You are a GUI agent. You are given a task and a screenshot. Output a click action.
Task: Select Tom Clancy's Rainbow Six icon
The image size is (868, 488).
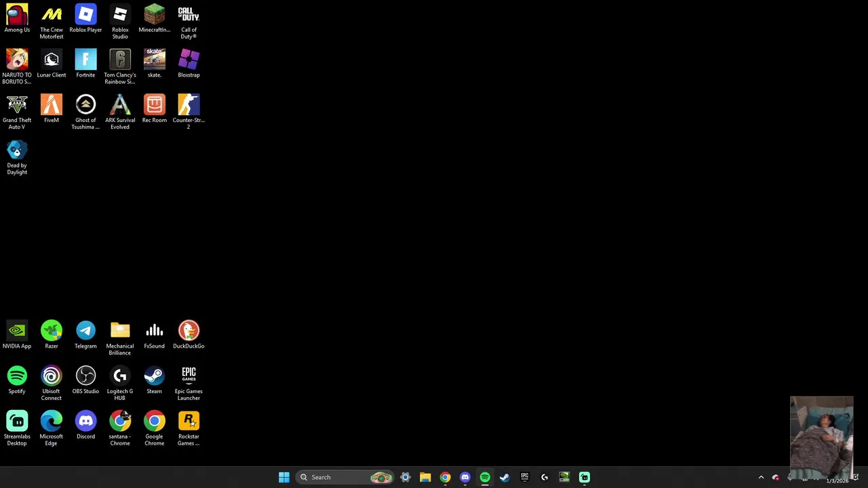click(120, 66)
